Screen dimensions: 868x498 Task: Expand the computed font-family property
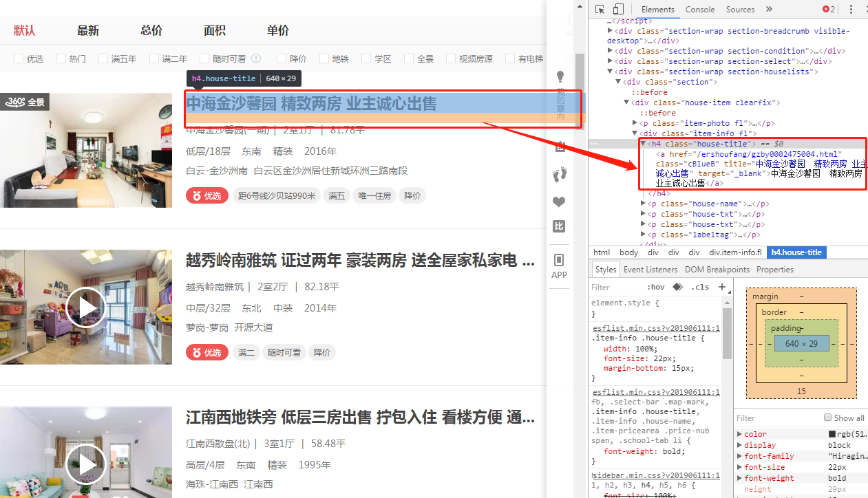click(x=739, y=457)
